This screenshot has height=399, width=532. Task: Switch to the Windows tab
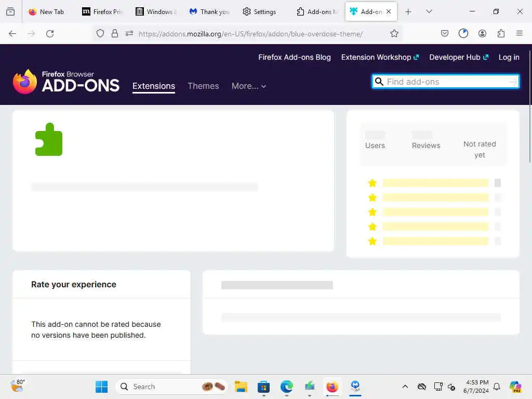pos(156,11)
